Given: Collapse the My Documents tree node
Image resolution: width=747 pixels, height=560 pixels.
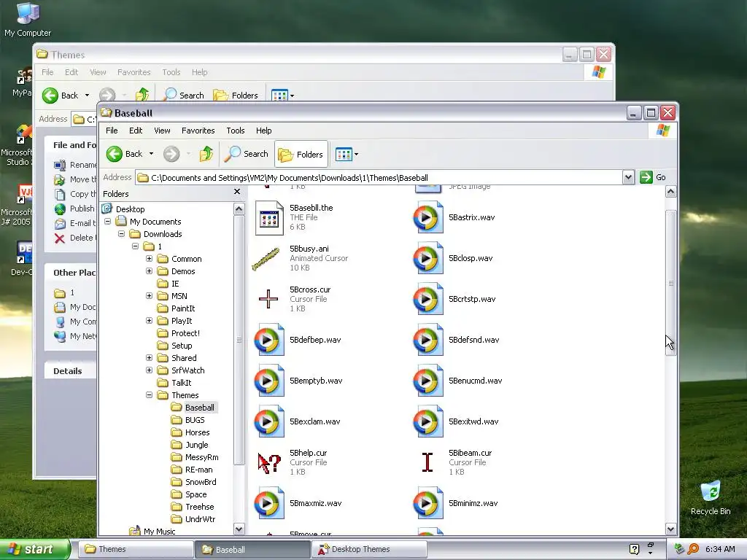Looking at the screenshot, I should [x=108, y=222].
